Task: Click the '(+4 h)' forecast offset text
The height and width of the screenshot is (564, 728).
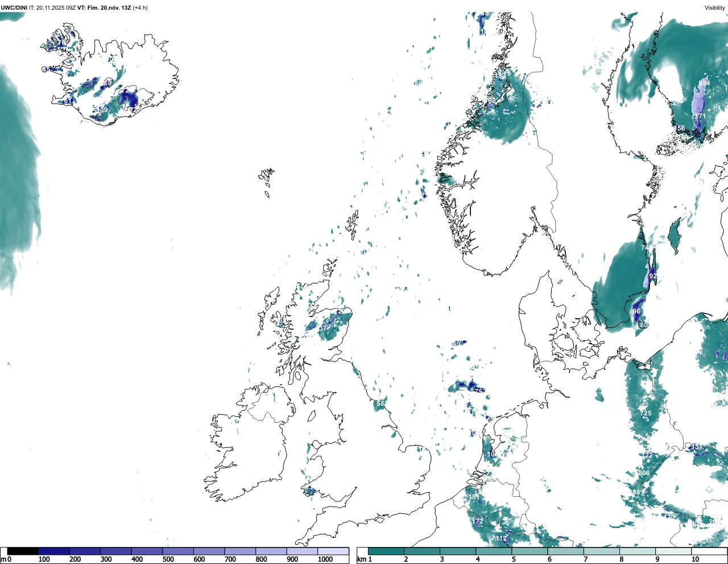Action: coord(140,7)
